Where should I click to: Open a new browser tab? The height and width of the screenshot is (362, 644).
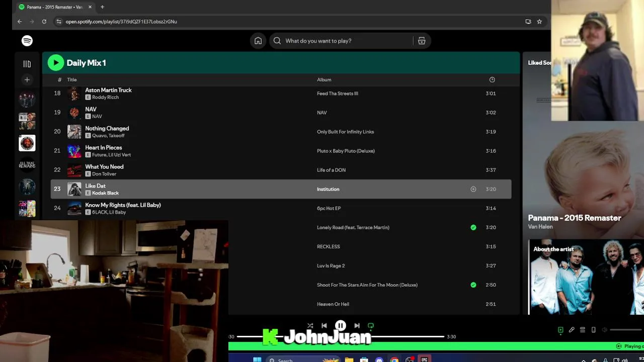point(102,7)
